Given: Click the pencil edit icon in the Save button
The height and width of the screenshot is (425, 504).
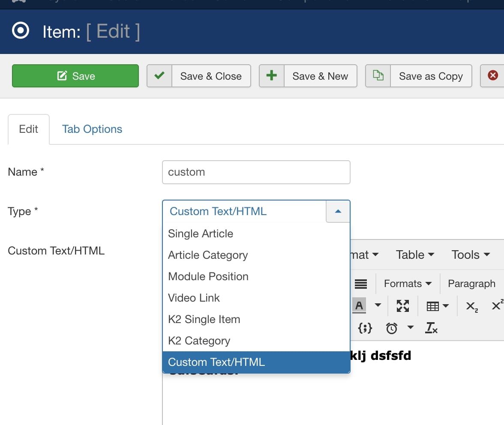Looking at the screenshot, I should 62,76.
